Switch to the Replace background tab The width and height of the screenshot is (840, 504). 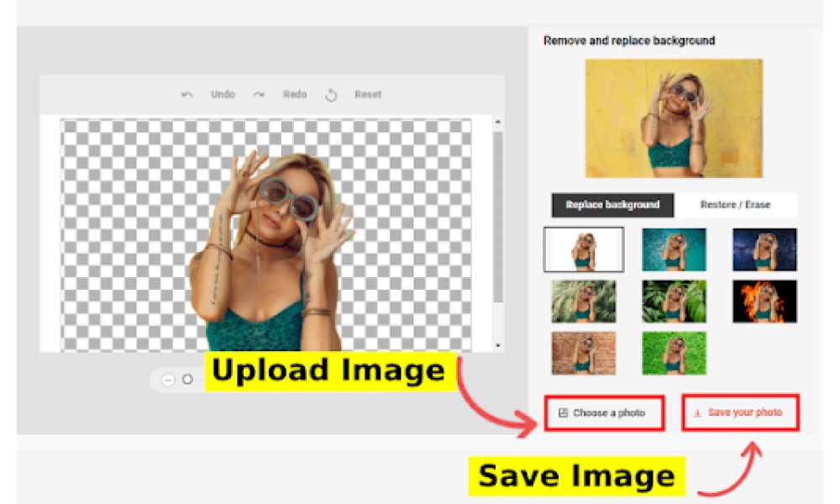(612, 205)
